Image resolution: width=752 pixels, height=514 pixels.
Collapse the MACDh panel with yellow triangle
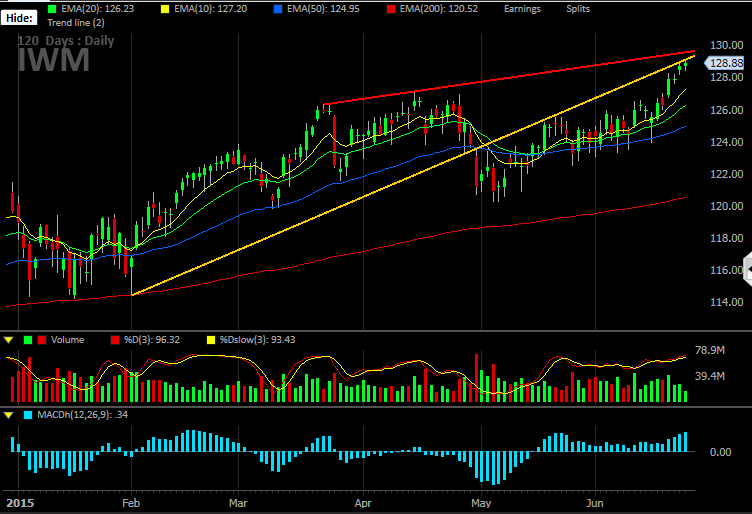[8, 415]
